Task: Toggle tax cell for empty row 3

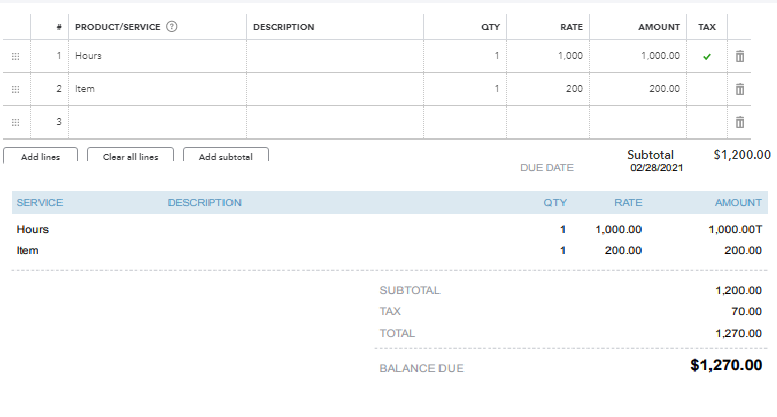Action: pos(707,122)
